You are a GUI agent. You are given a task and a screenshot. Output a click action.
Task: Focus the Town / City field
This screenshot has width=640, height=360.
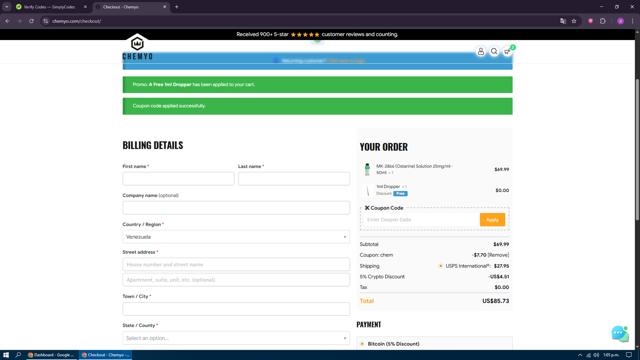pos(236,309)
